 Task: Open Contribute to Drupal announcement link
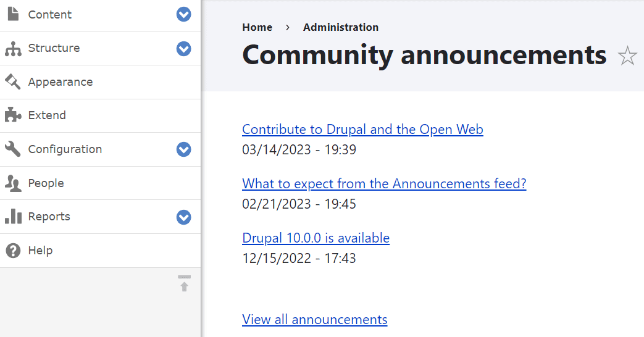[362, 130]
